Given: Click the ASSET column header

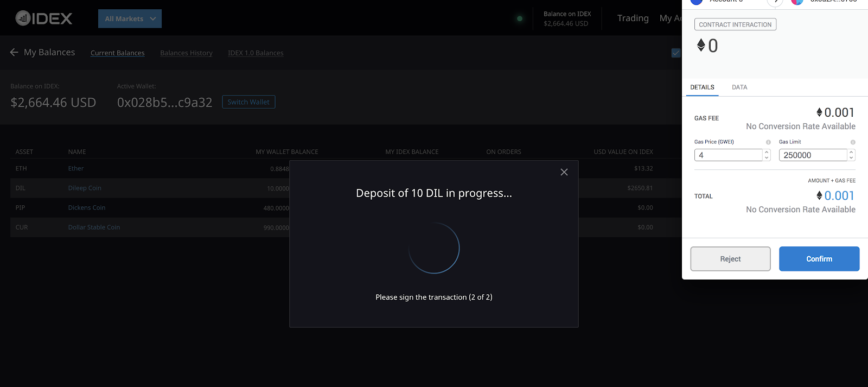Looking at the screenshot, I should (x=24, y=152).
